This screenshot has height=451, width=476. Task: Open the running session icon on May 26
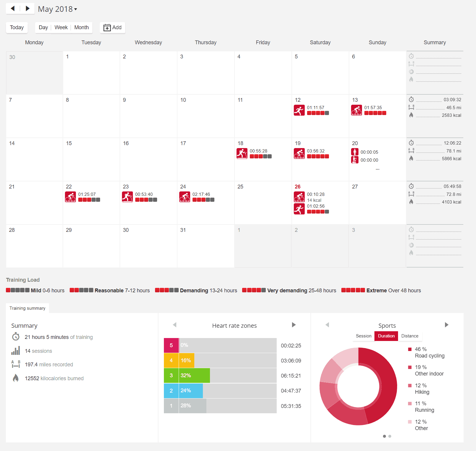tap(299, 209)
